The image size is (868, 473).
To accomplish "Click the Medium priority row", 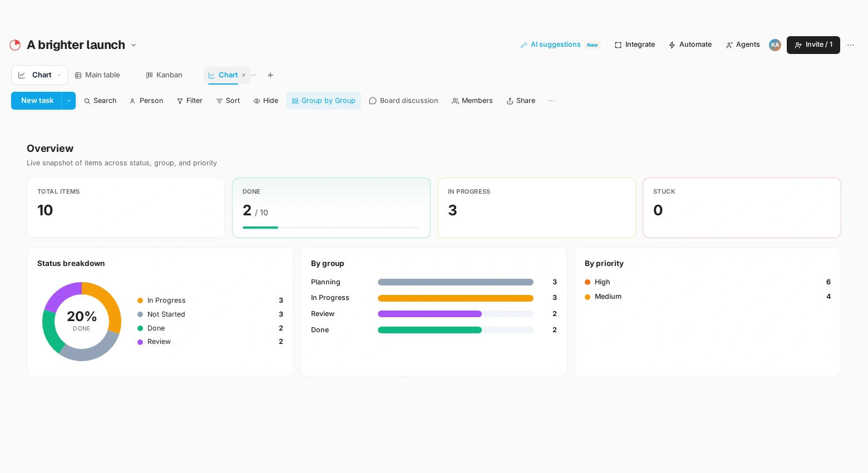I will [708, 297].
